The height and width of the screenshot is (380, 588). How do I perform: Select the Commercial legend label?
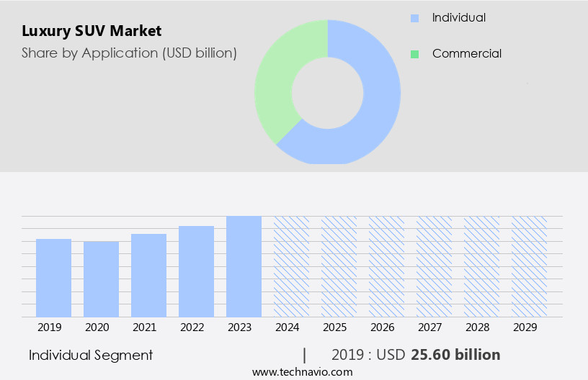pos(466,54)
